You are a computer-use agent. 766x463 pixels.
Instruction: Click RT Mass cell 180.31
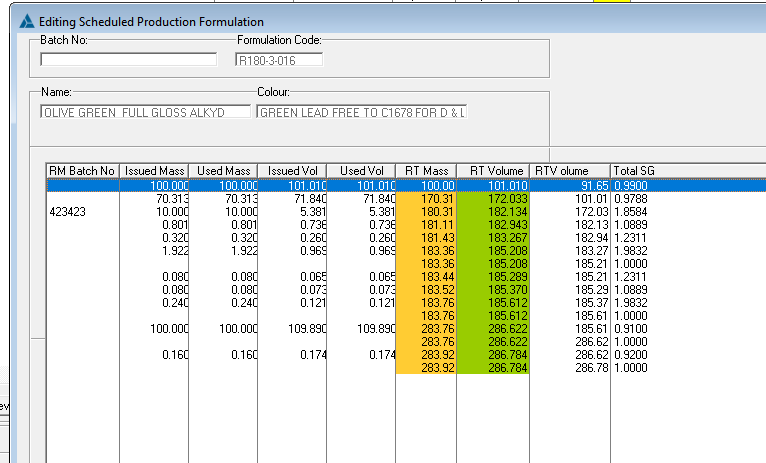click(x=426, y=212)
